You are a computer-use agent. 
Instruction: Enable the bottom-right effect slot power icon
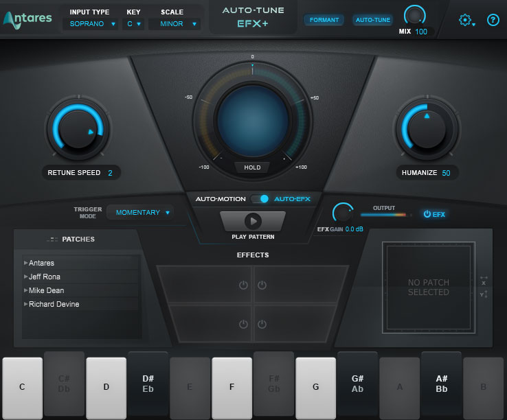(x=262, y=324)
